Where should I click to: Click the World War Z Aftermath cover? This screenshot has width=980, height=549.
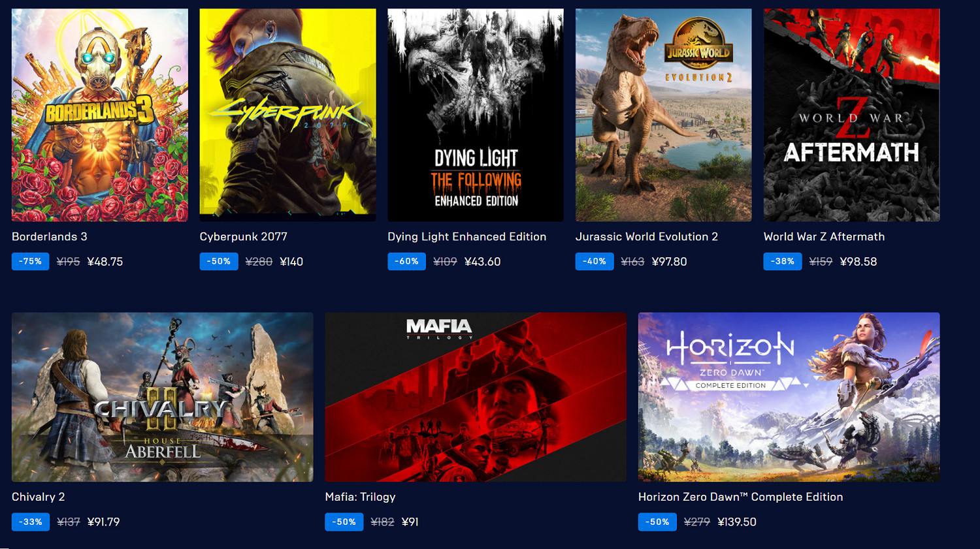click(851, 115)
